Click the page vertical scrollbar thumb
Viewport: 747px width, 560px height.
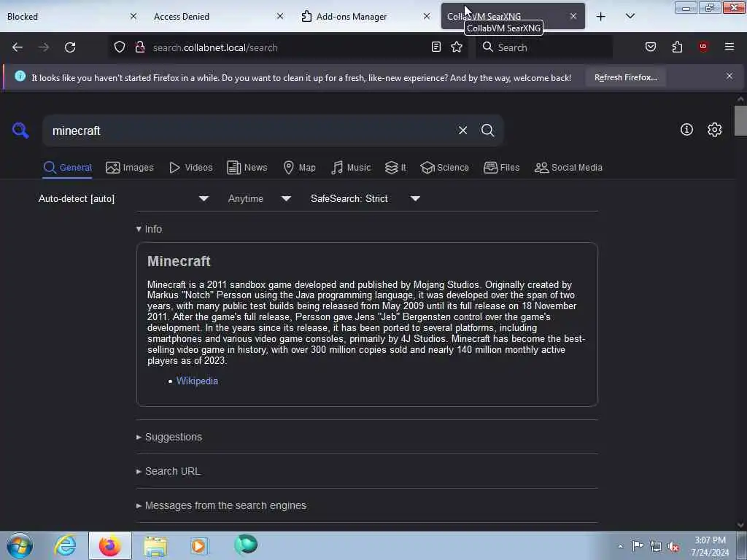tap(740, 120)
